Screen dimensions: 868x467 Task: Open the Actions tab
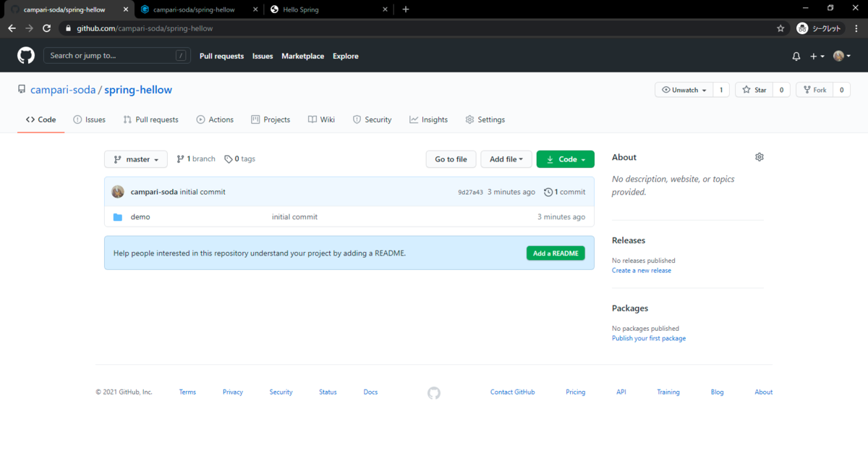pos(215,119)
